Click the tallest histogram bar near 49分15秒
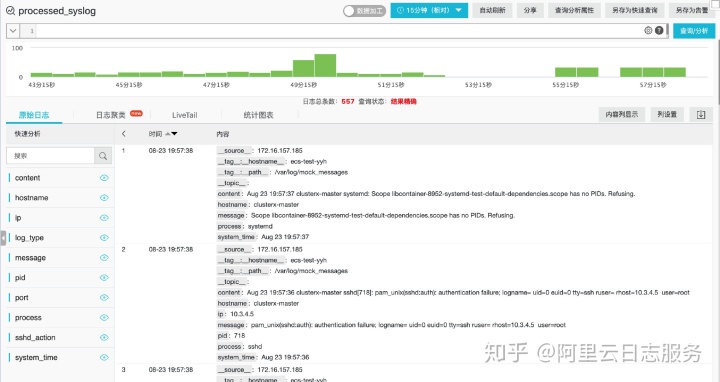 coord(325,65)
